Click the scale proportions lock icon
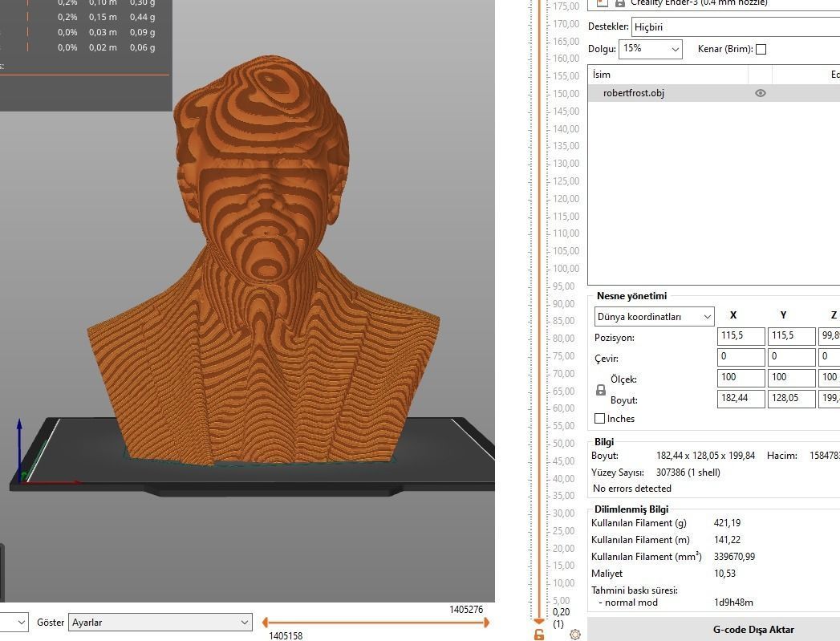840x641 pixels. (x=601, y=391)
